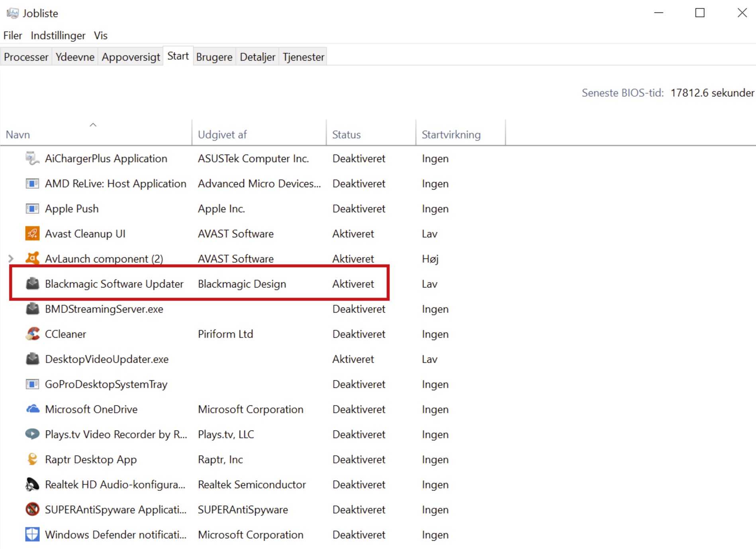This screenshot has height=549, width=756.
Task: Click the Realtek HD Audio icon
Action: tap(32, 485)
